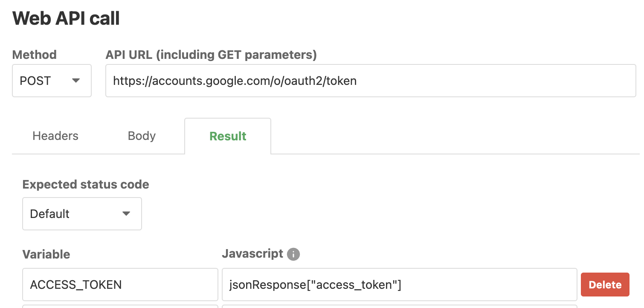
Task: Click the Variable column label
Action: [x=46, y=254]
